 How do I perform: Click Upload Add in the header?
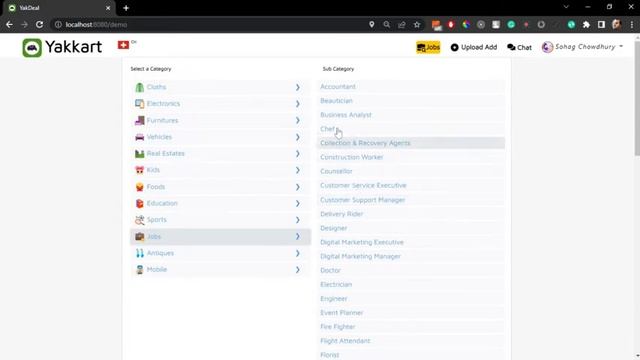474,47
